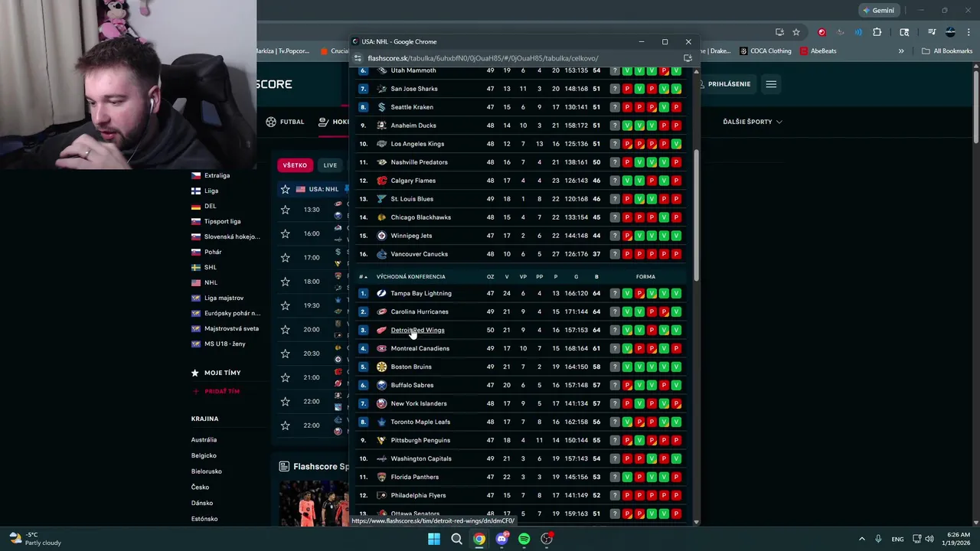The height and width of the screenshot is (551, 980).
Task: Click the Winnipeg Jets team logo
Action: pyautogui.click(x=382, y=236)
